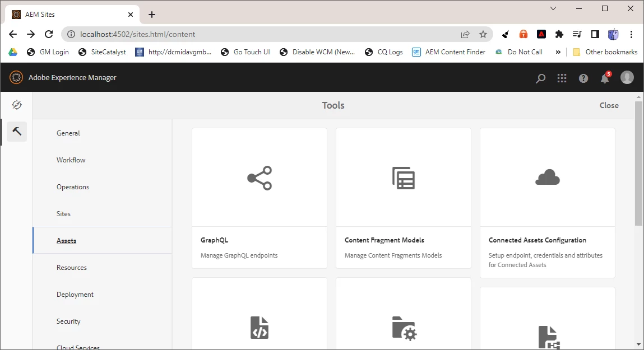Open the red lock extension

point(523,35)
